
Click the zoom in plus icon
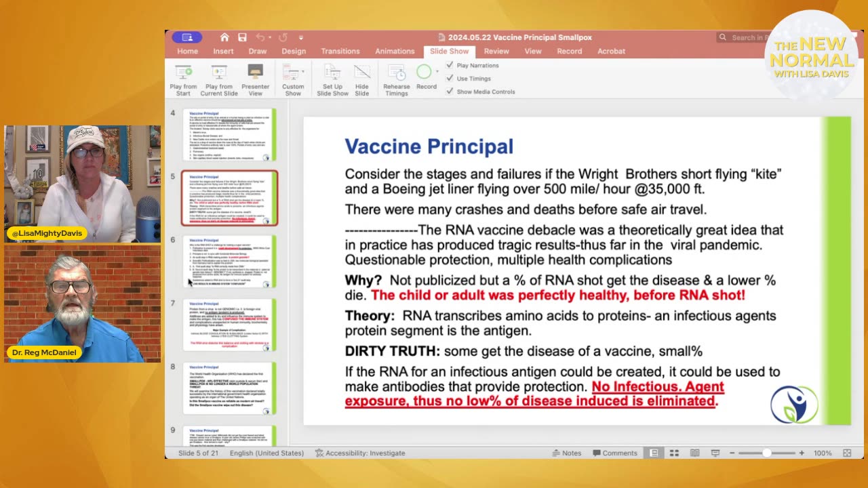pos(802,453)
